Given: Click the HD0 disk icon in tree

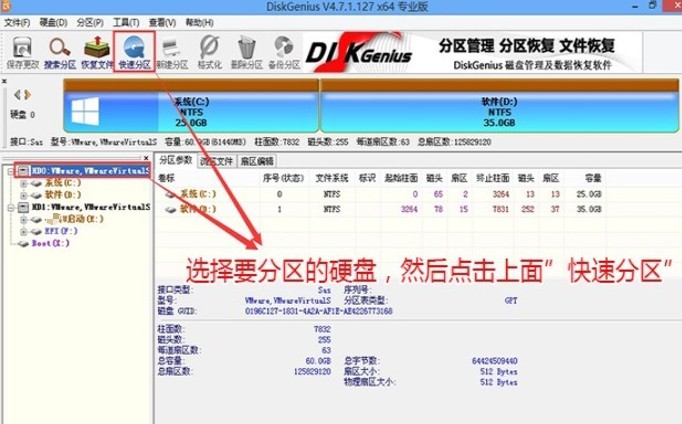Looking at the screenshot, I should coord(23,171).
